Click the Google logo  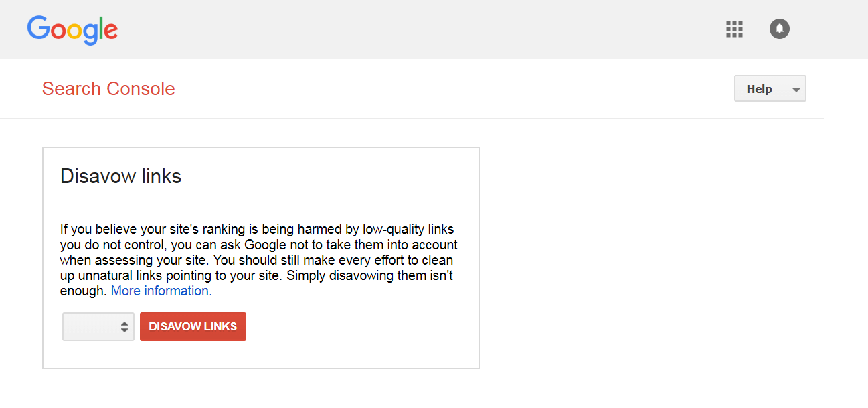click(x=72, y=30)
